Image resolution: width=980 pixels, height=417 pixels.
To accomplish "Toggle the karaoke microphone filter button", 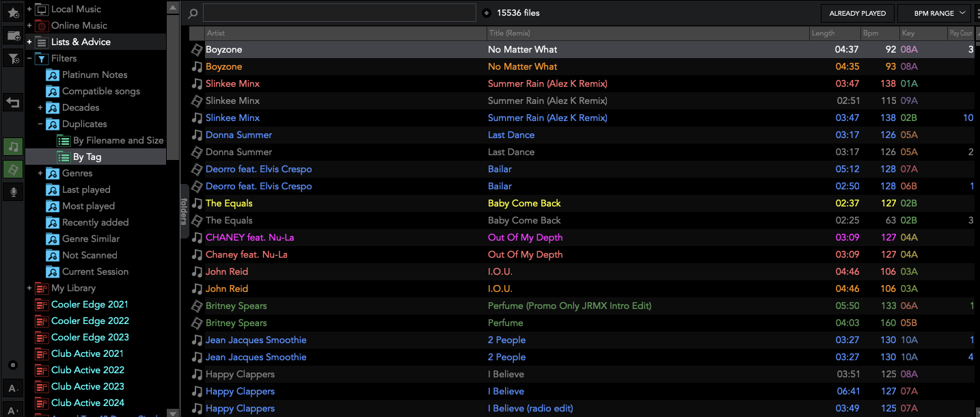I will tap(13, 192).
